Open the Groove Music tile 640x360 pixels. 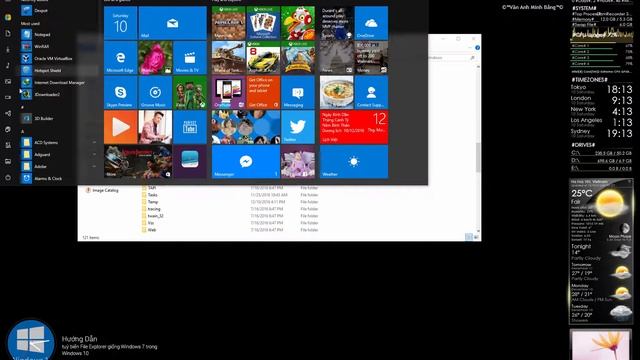pyautogui.click(x=155, y=92)
